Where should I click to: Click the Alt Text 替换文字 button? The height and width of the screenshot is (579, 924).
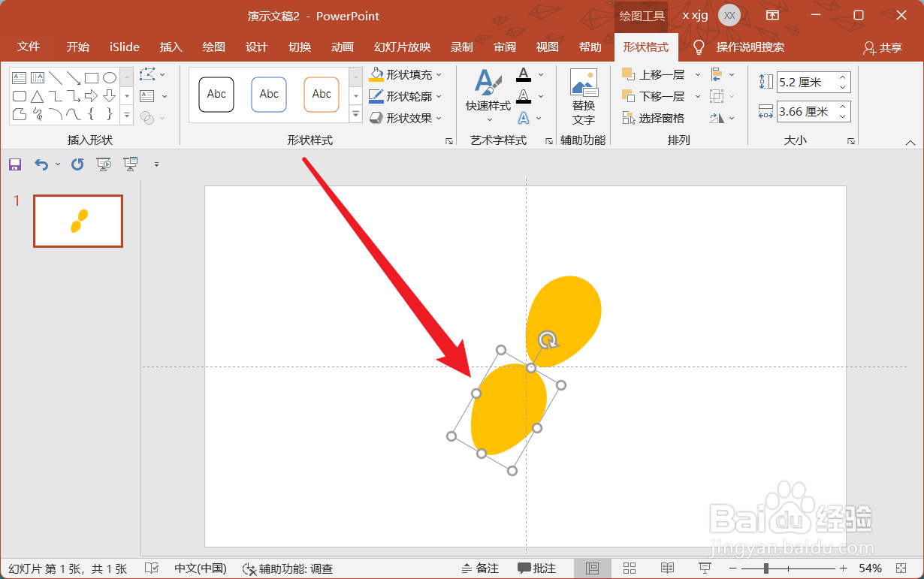(584, 97)
